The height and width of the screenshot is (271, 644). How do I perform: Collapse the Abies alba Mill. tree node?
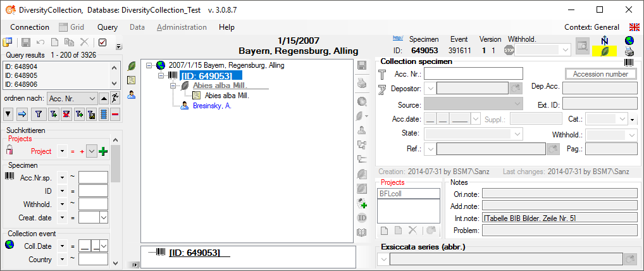[x=173, y=85]
